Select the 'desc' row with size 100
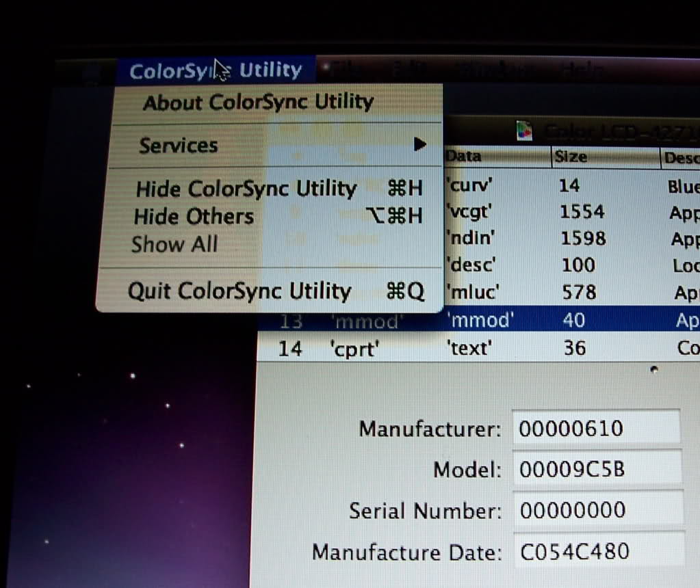This screenshot has width=700, height=588. click(572, 265)
